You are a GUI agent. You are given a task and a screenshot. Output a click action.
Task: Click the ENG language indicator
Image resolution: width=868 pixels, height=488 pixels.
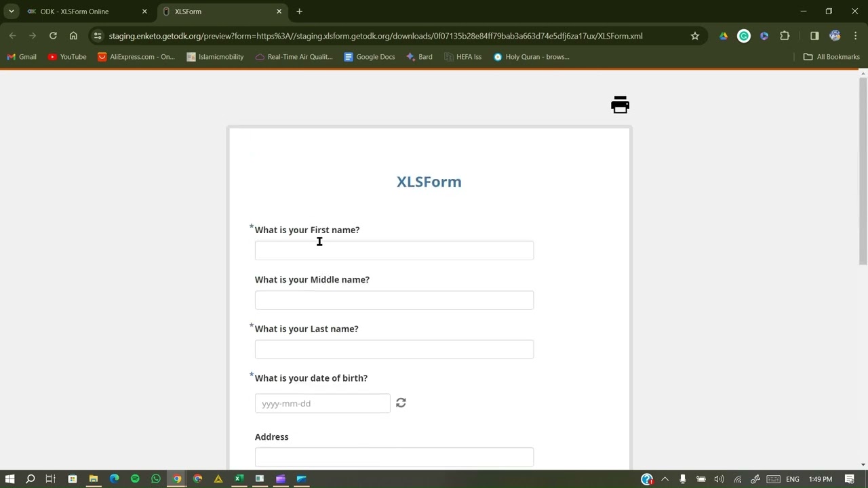tap(792, 479)
